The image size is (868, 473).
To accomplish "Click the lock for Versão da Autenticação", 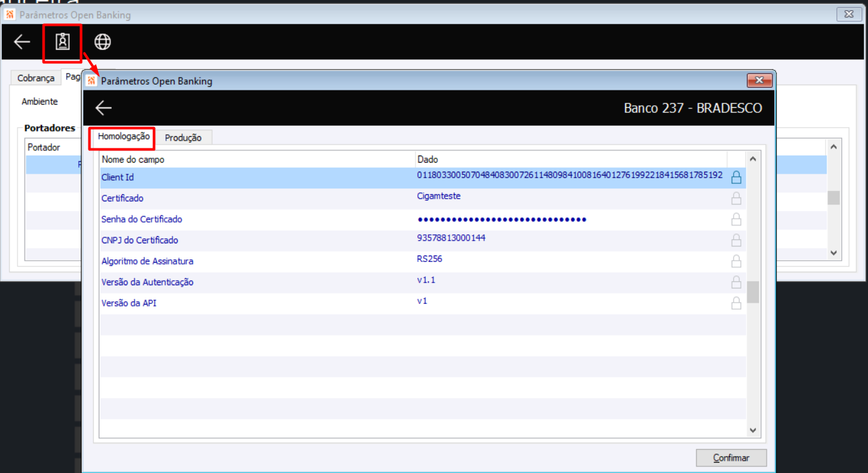I will [x=736, y=282].
